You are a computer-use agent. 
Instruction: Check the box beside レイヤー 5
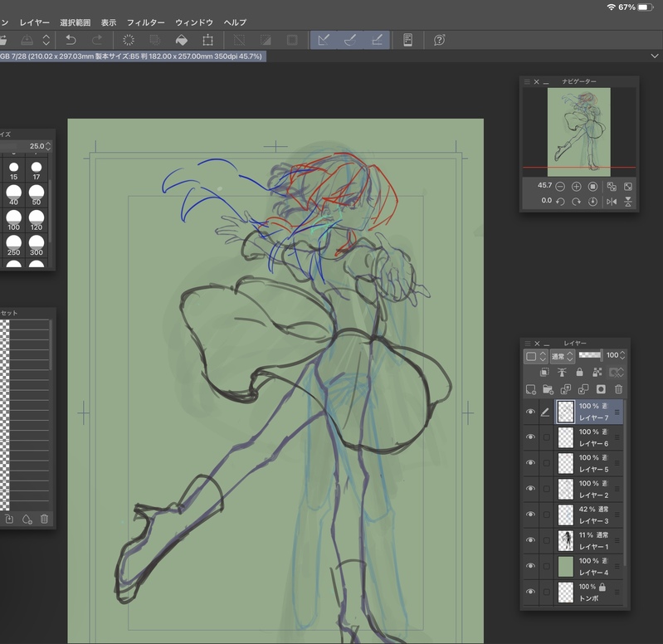(x=547, y=463)
